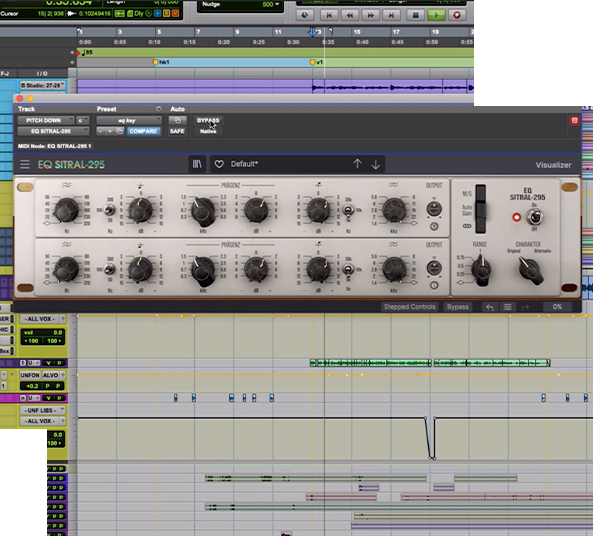Open the ALL VOX selector below UNF LIBS
The height and width of the screenshot is (536, 593).
(x=43, y=421)
